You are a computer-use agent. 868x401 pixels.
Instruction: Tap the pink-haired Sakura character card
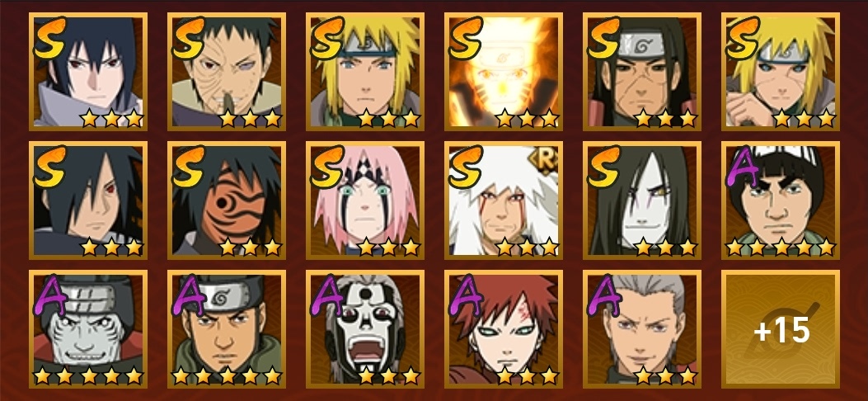365,200
